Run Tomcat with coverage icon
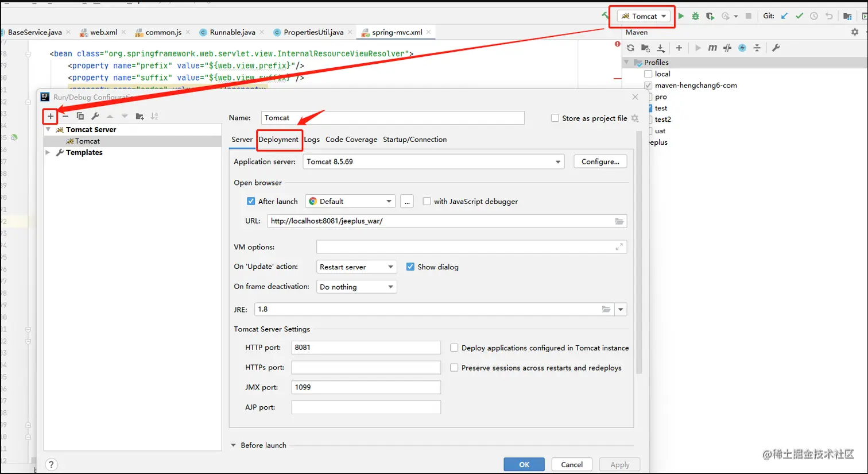Screen dimensions: 868x474 (x=710, y=16)
